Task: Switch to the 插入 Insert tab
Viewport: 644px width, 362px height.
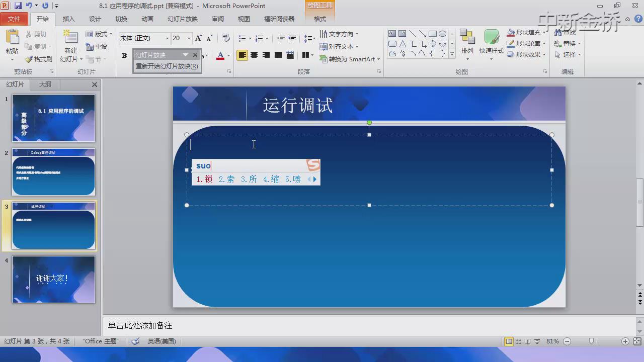Action: pos(68,19)
